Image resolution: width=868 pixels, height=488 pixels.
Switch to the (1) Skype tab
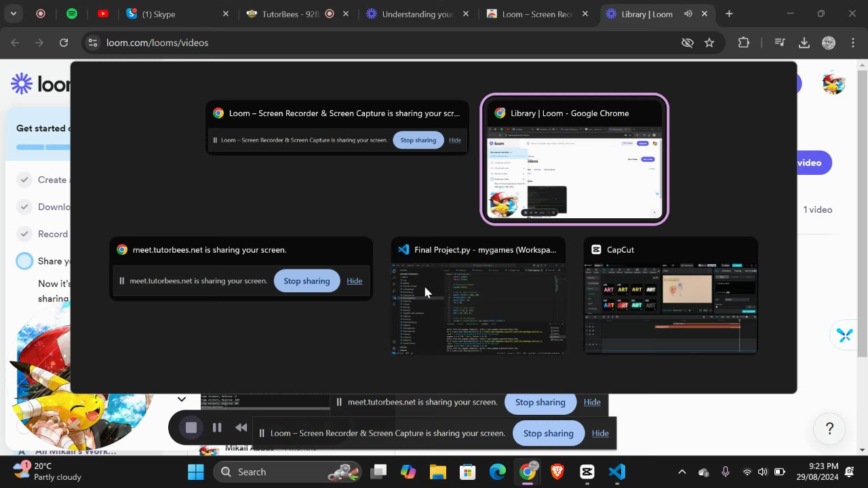tap(178, 14)
